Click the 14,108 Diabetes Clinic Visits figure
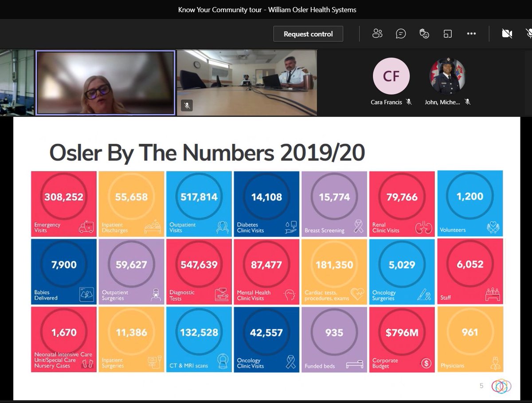The height and width of the screenshot is (403, 532). 266,197
